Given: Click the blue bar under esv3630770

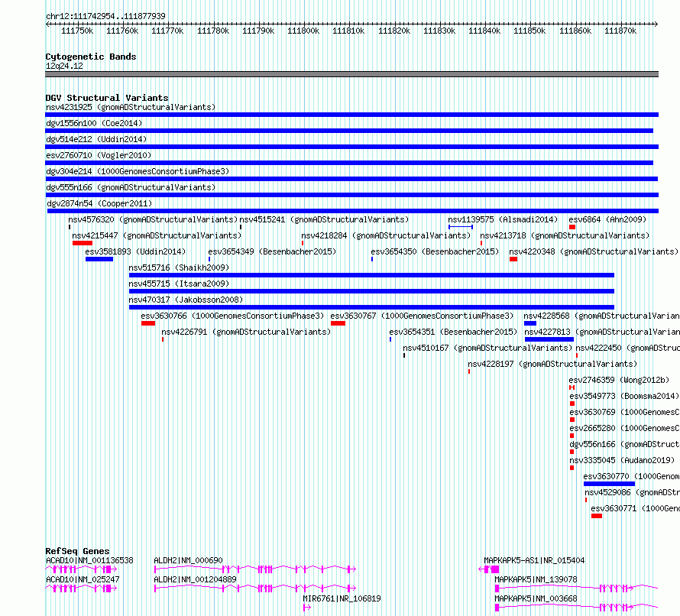Looking at the screenshot, I should point(609,484).
